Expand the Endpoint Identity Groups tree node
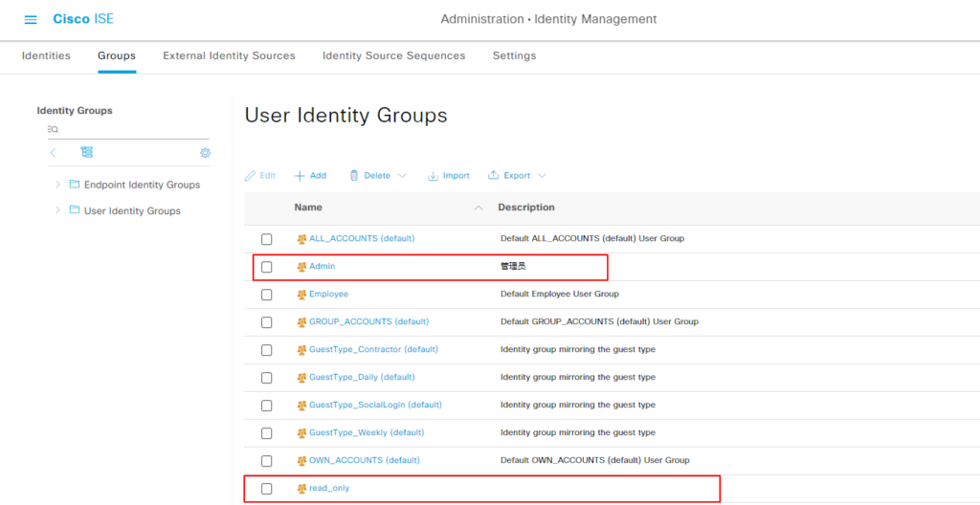The width and height of the screenshot is (980, 505). coord(58,185)
